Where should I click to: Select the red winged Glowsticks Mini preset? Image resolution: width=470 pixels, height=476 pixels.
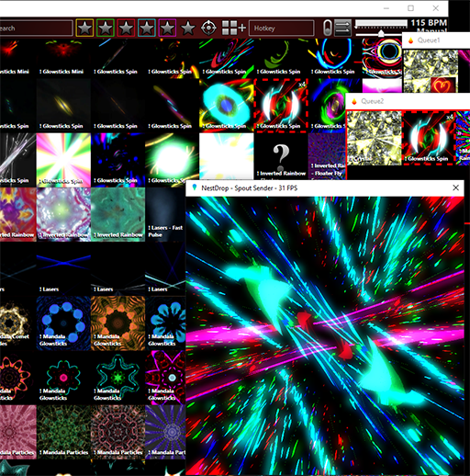[x=63, y=57]
